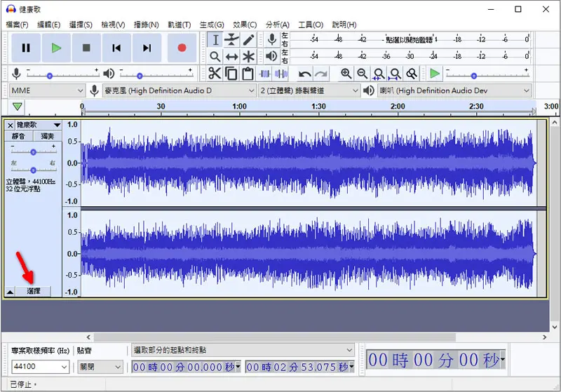Screen dimensions: 561x392
Task: Click the recording meter microphone icon
Action: [x=272, y=39]
